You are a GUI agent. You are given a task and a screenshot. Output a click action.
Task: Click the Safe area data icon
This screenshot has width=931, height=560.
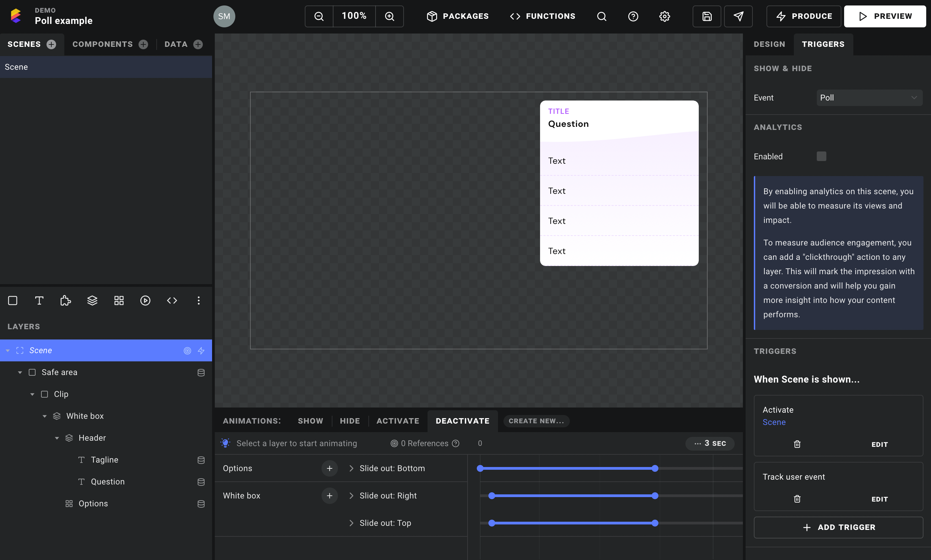201,372
